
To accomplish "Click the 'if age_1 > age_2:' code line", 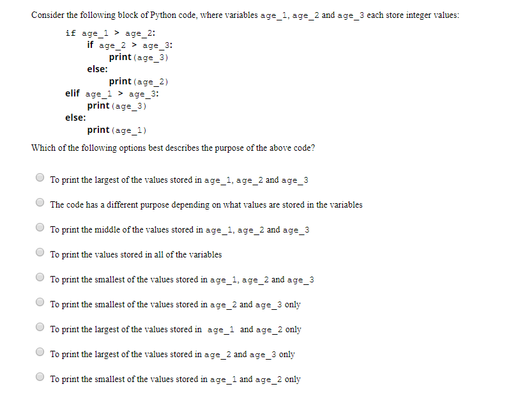I will point(110,33).
